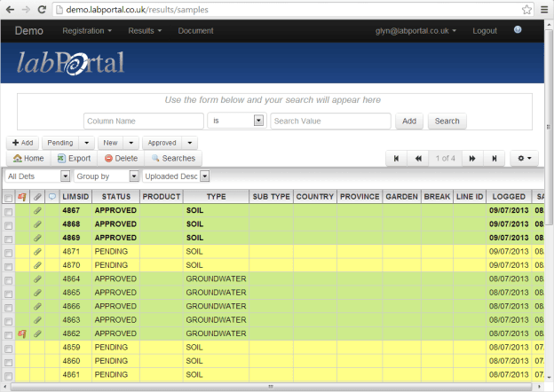The image size is (554, 392).
Task: Click the labPortal logo
Action: 71,63
